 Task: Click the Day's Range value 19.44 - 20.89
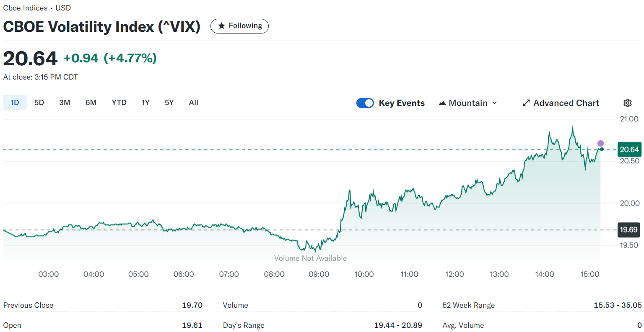(x=398, y=325)
